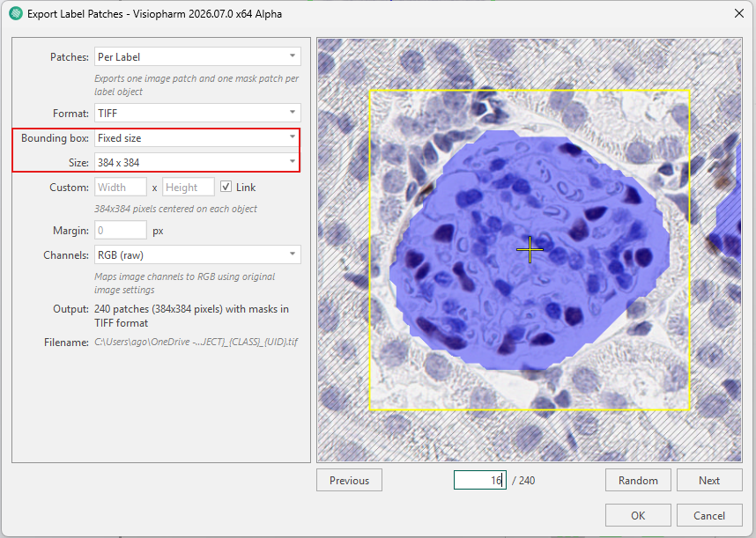Click the 'Channels:' label

point(66,254)
